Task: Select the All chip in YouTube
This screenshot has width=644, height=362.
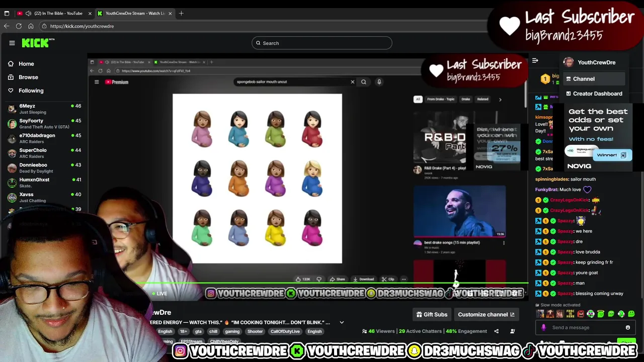Action: coord(418,99)
